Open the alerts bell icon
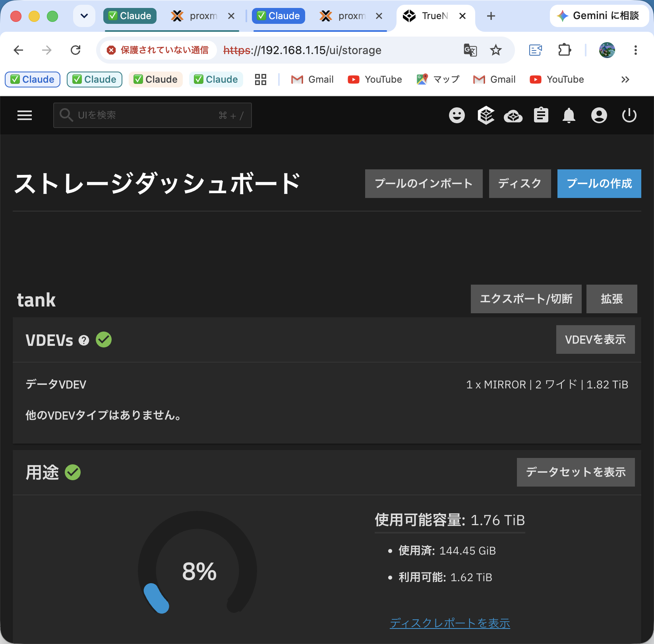Image resolution: width=654 pixels, height=644 pixels. [569, 115]
